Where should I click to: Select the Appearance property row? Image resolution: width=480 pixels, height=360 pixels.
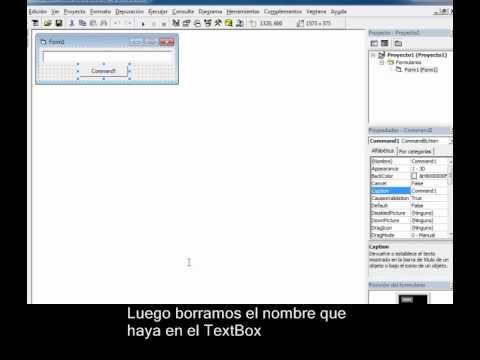point(410,169)
